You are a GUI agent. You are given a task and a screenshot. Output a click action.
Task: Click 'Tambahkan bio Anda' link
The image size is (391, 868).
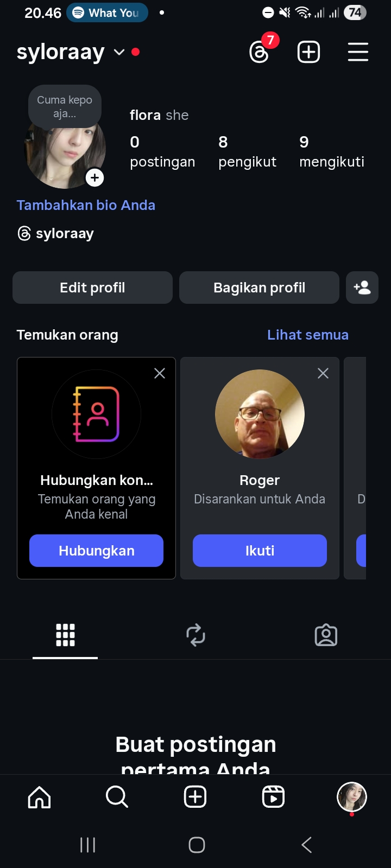click(x=86, y=205)
